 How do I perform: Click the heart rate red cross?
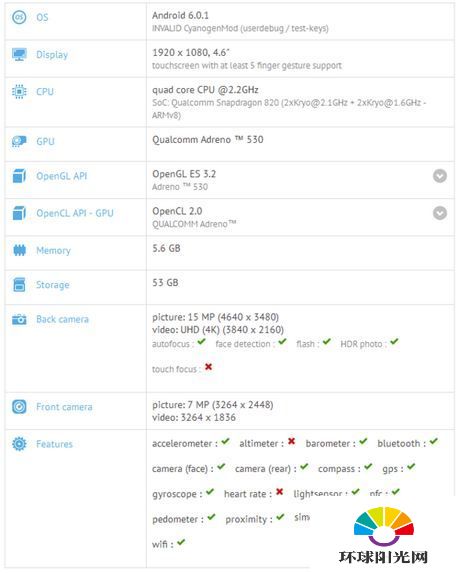280,492
